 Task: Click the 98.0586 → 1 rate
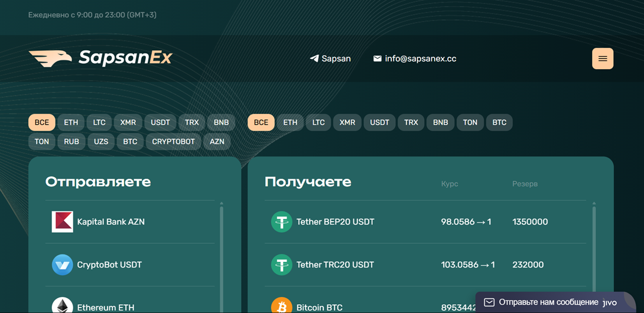(x=466, y=222)
